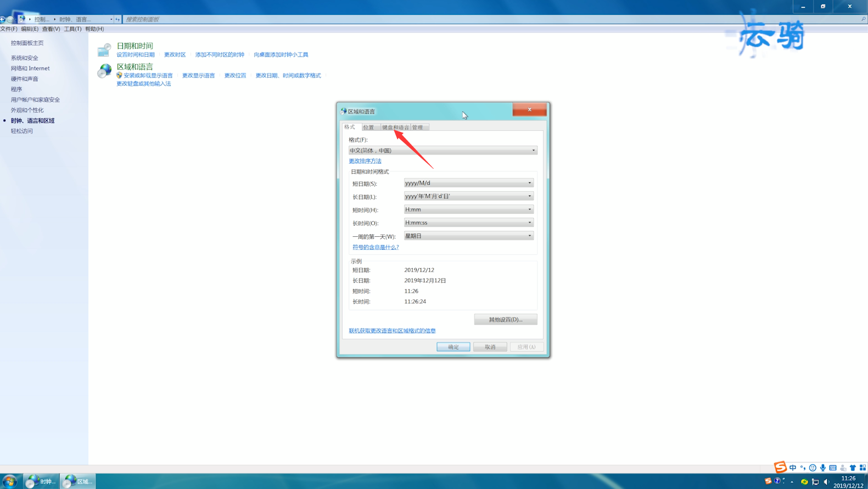
Task: Click the control panel icon in address bar
Action: (22, 19)
